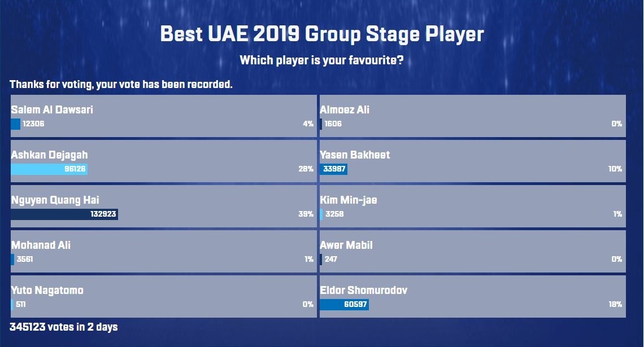644x347 pixels.
Task: Click Nguyen Quang Hai's 132923 vote bar
Action: (64, 214)
